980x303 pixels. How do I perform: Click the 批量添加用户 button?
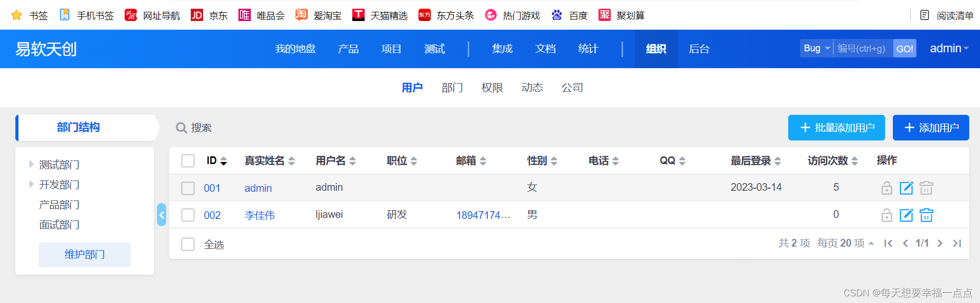[836, 128]
